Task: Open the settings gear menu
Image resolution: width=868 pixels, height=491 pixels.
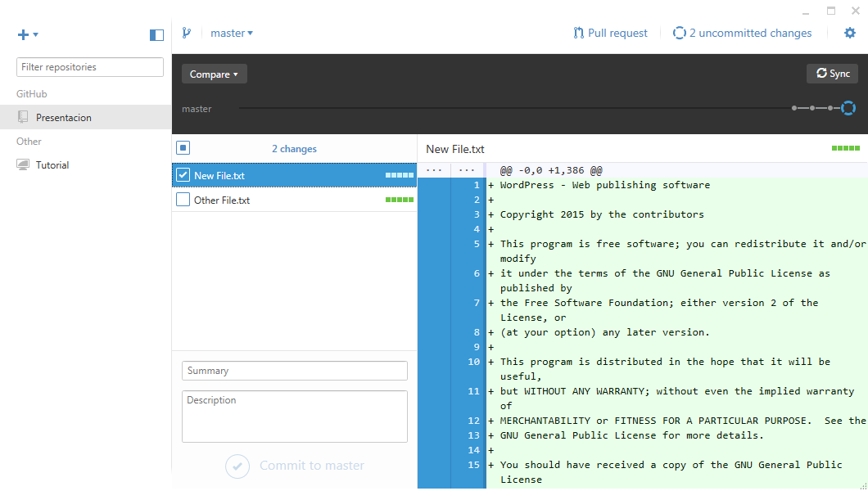Action: point(850,34)
